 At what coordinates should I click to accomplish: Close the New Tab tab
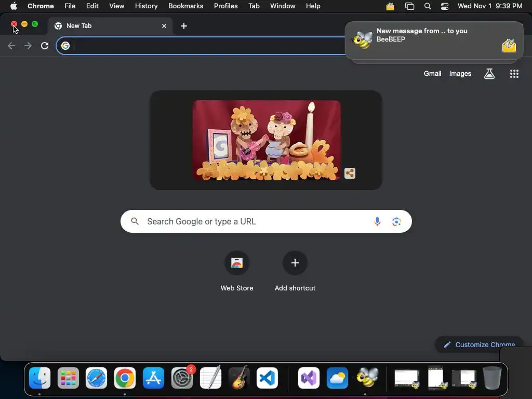tap(164, 26)
